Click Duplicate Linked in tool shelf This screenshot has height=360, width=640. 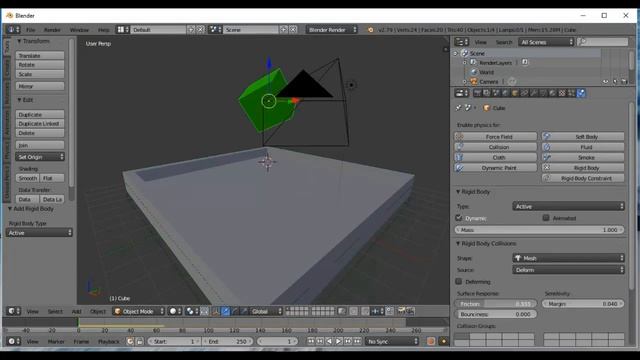tap(40, 124)
